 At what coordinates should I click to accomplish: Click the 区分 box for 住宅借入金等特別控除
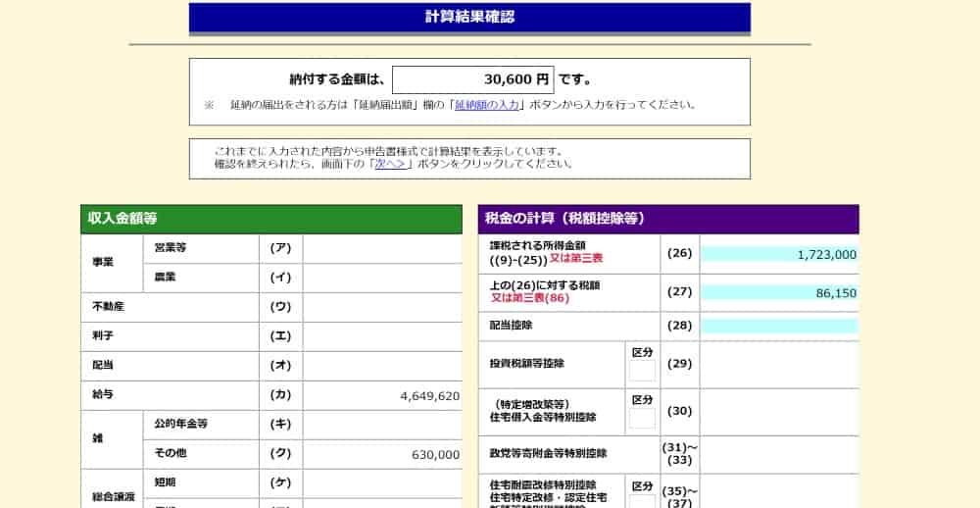point(643,419)
